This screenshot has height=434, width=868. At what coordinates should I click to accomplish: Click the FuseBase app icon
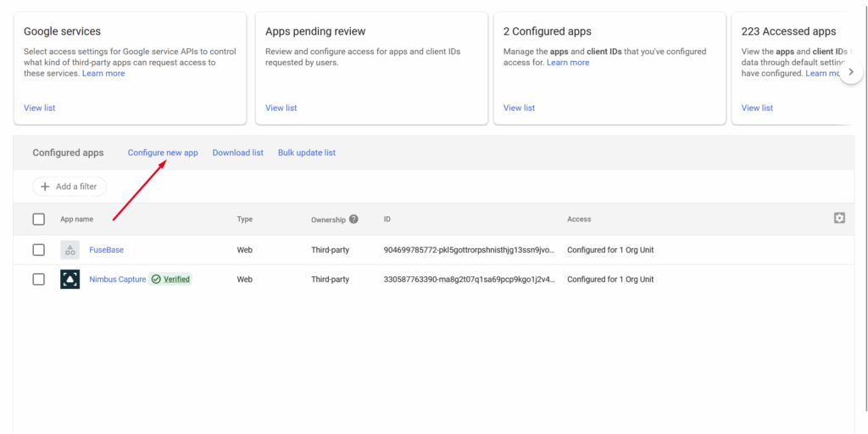click(70, 250)
